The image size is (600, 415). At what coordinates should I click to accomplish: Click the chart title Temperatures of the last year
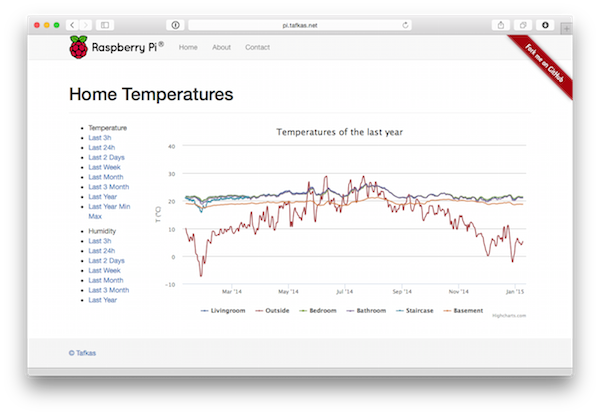[339, 132]
